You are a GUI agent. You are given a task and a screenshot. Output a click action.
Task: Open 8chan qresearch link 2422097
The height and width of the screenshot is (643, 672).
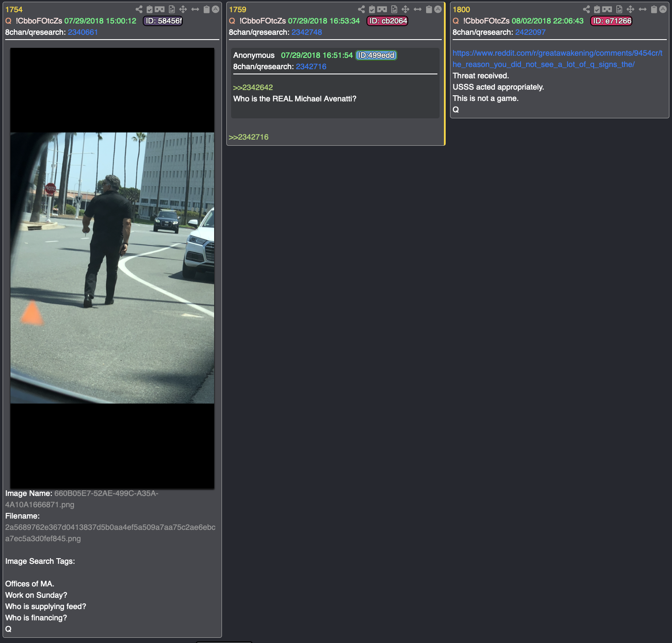point(531,32)
